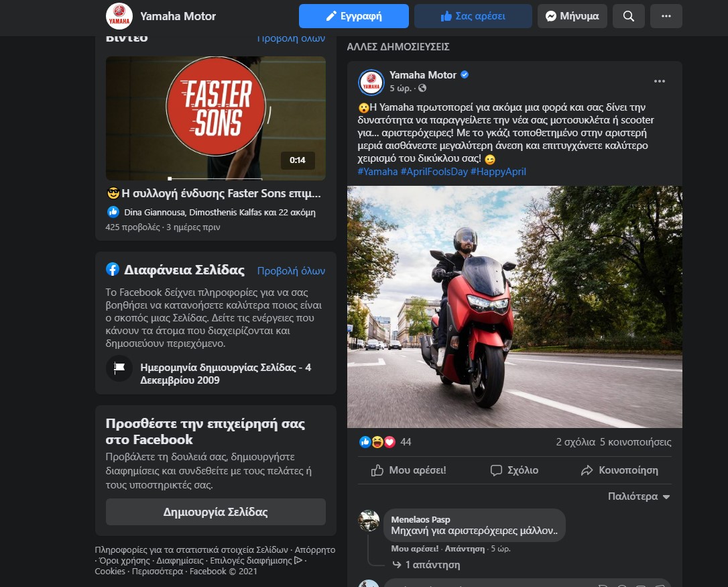Toggle the Σας αρέσει page like button
Screen dimensions: 728x587
click(x=473, y=16)
